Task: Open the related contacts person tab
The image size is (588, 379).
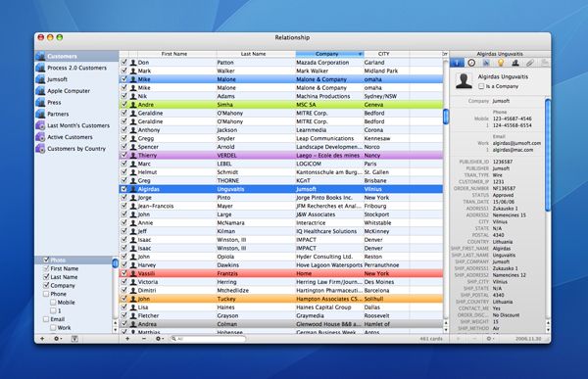Action: point(515,63)
